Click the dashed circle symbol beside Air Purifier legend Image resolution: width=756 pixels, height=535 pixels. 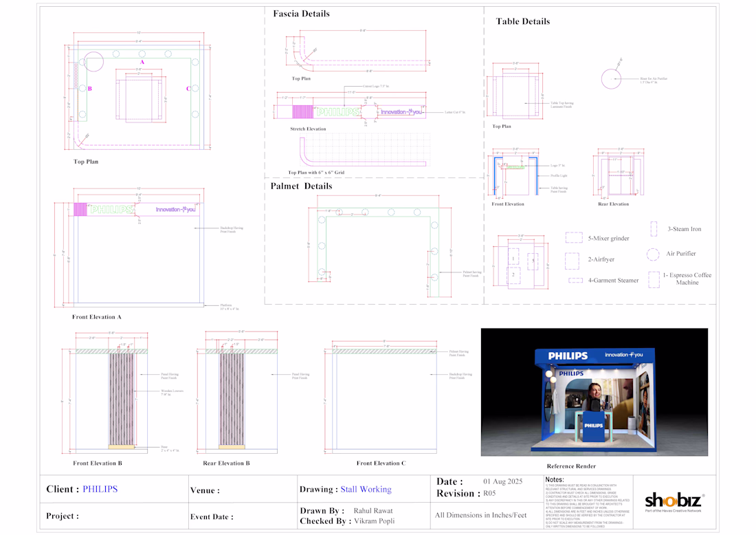[x=653, y=254]
